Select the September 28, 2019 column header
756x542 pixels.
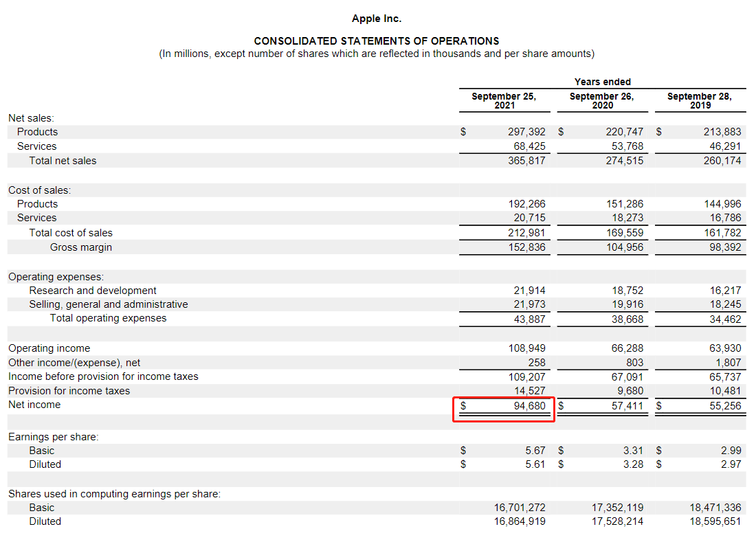700,101
